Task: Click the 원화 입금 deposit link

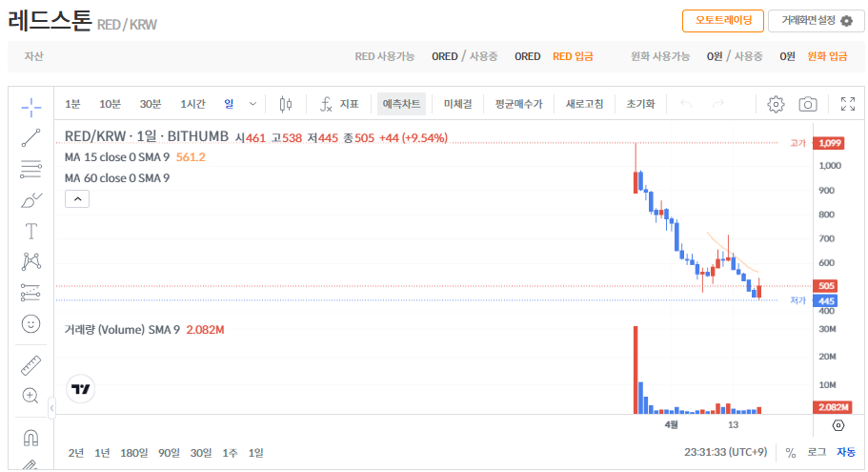Action: point(827,56)
